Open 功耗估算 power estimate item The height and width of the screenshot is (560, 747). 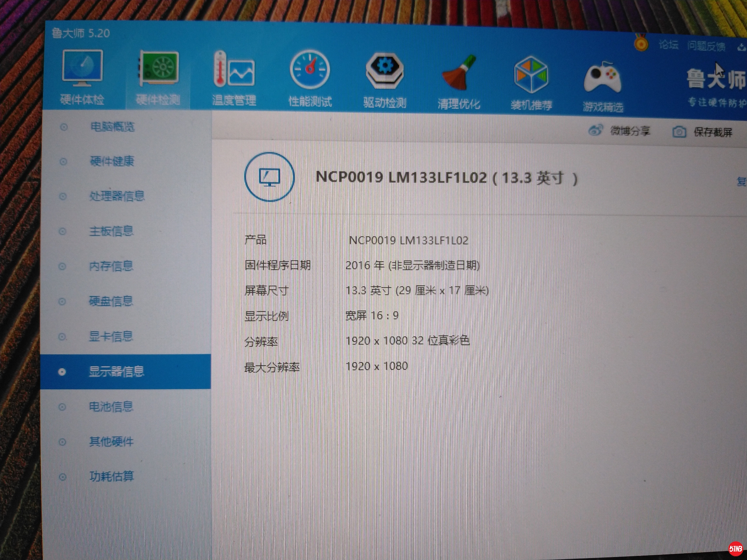(x=111, y=476)
